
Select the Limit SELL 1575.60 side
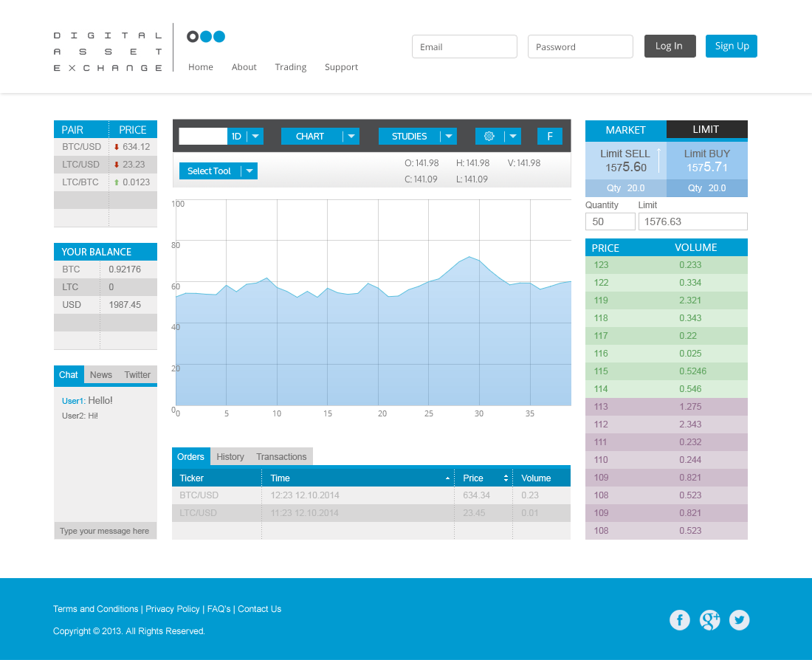pyautogui.click(x=625, y=159)
